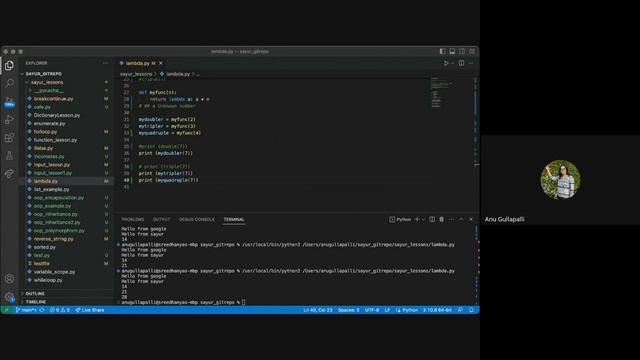Click sayur_lessons in the breadcrumb
Image resolution: width=640 pixels, height=360 pixels.
tap(136, 74)
